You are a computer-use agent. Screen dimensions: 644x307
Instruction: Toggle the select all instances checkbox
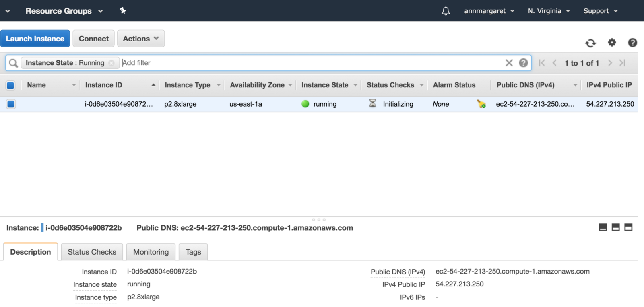tap(10, 85)
